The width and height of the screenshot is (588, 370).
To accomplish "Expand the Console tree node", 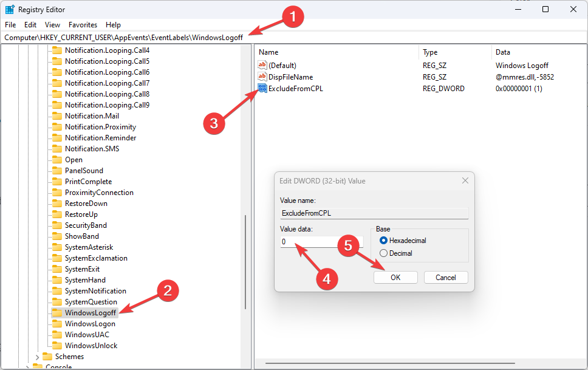I will click(x=27, y=367).
